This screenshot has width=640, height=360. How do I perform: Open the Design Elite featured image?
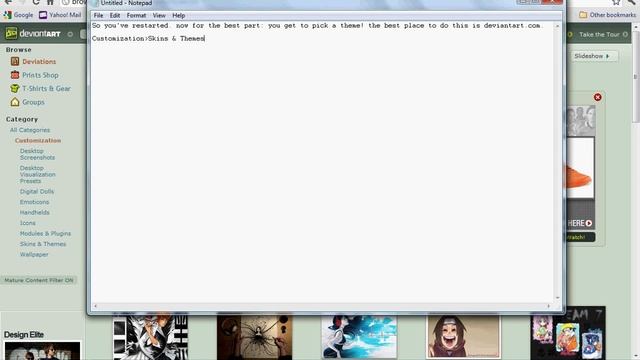click(42, 351)
